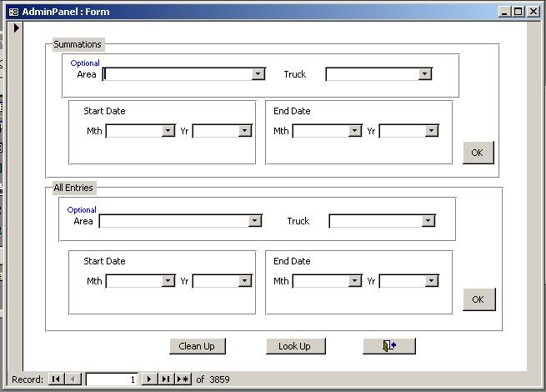This screenshot has width=546, height=392.
Task: Click the Clean Up button
Action: click(x=197, y=346)
